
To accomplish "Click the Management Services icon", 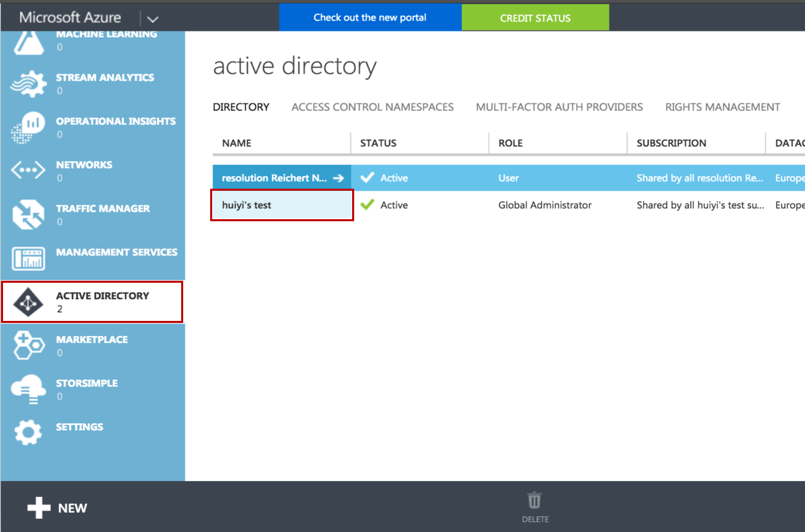I will pyautogui.click(x=28, y=258).
